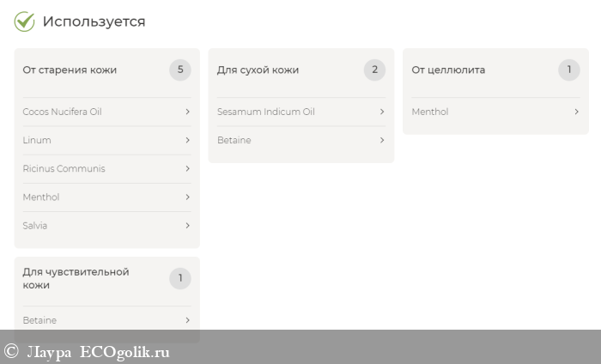Screen dimensions: 601x364
Task: Click the count badge 5 for От старения кожи
Action: tap(180, 70)
